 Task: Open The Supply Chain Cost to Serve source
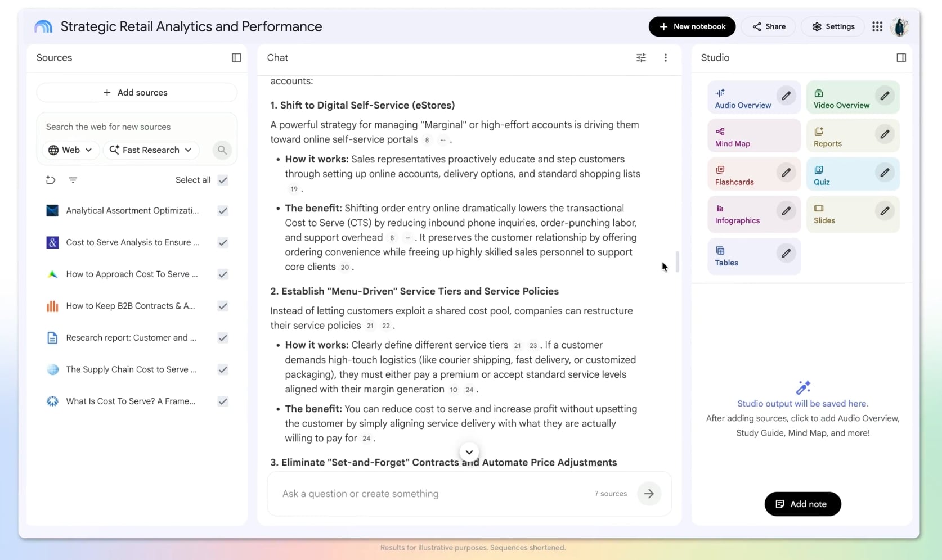(131, 369)
